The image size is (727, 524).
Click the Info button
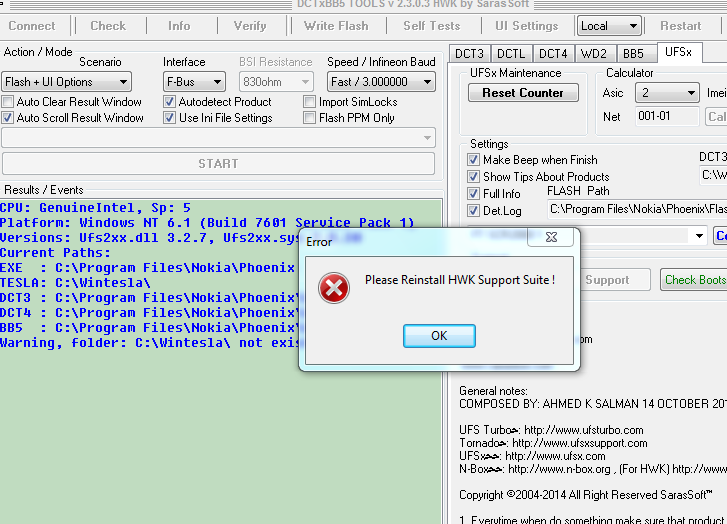[x=179, y=26]
